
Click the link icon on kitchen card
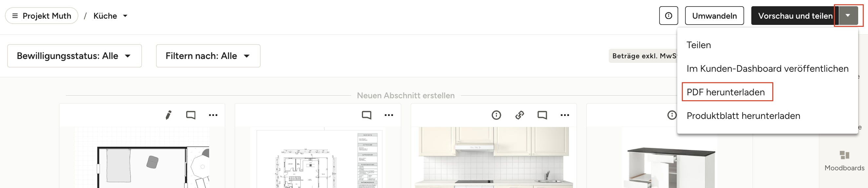[x=519, y=115]
